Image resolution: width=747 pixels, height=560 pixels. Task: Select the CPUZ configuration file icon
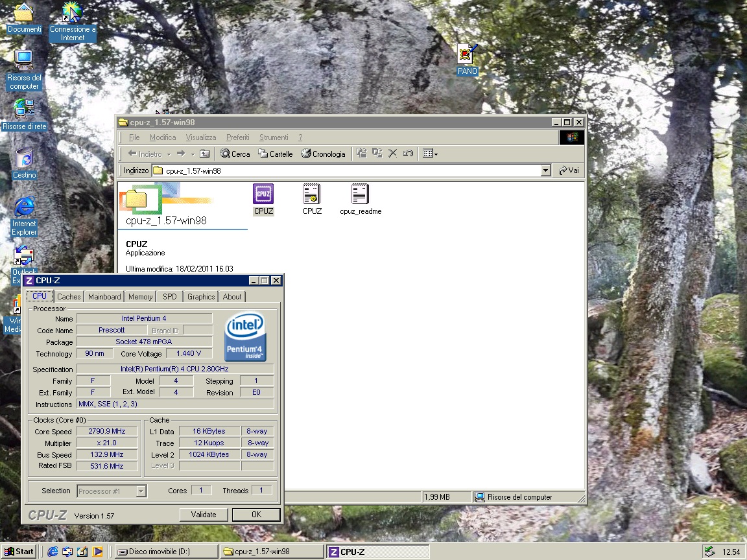tap(312, 200)
